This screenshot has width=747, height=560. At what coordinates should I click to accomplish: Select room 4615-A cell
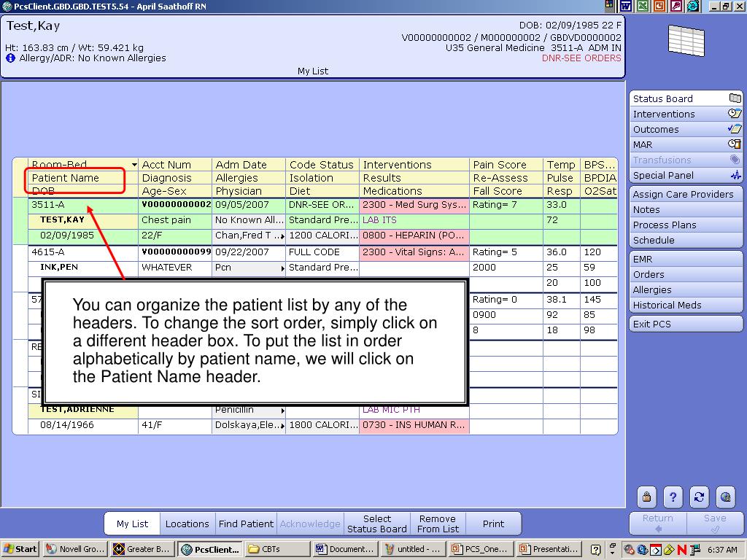click(83, 252)
